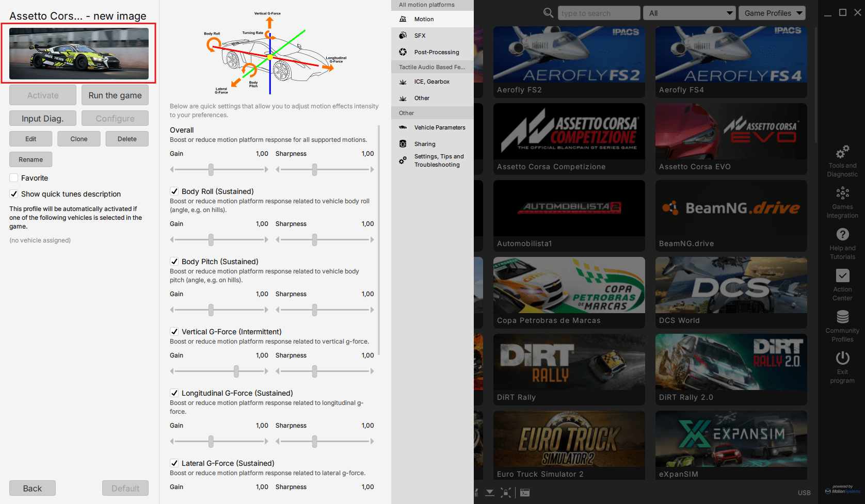
Task: Click the lock platform icon in bottom bar
Action: click(506, 493)
